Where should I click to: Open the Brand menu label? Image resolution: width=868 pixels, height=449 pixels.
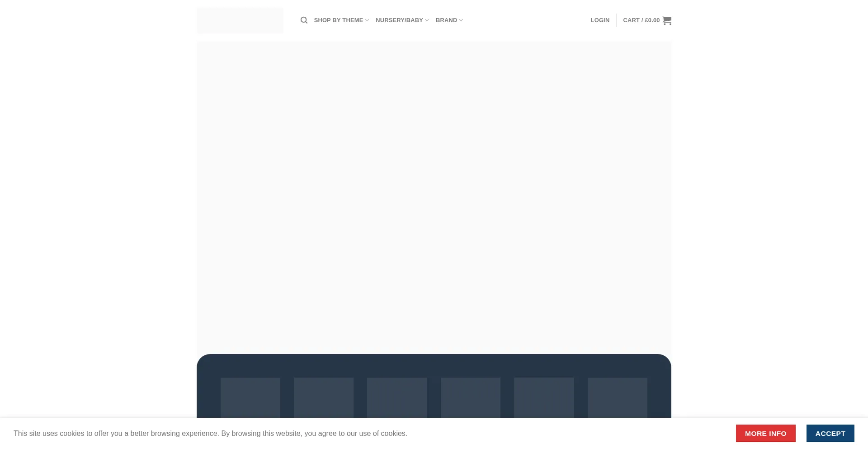pyautogui.click(x=446, y=20)
